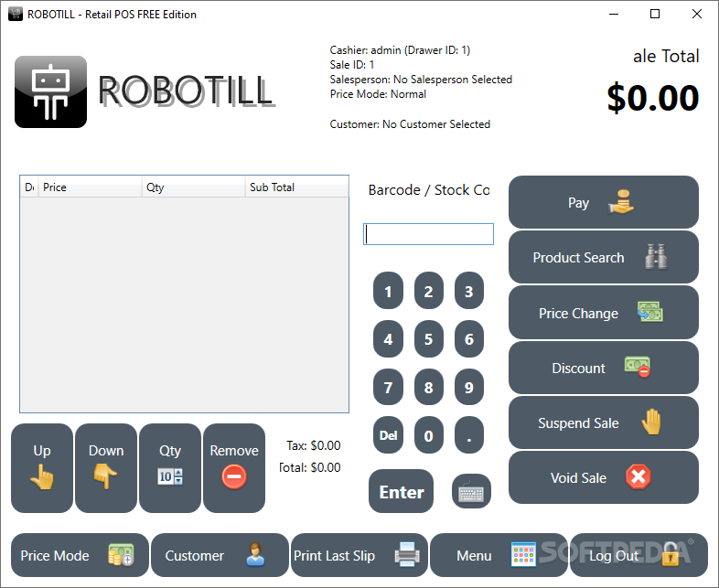This screenshot has height=588, width=719.
Task: Click the Discount banknote icon
Action: 638,367
